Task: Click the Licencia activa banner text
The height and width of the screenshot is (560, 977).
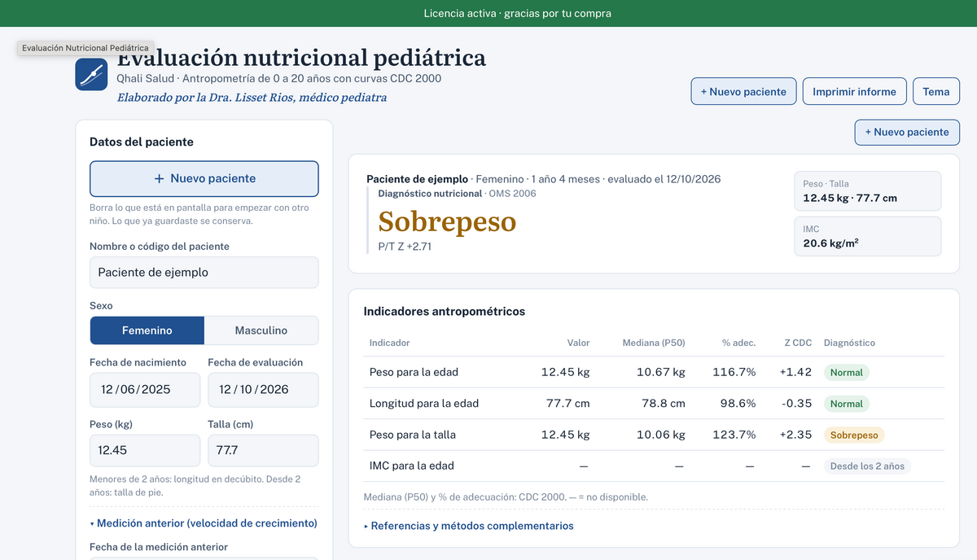Action: [517, 13]
